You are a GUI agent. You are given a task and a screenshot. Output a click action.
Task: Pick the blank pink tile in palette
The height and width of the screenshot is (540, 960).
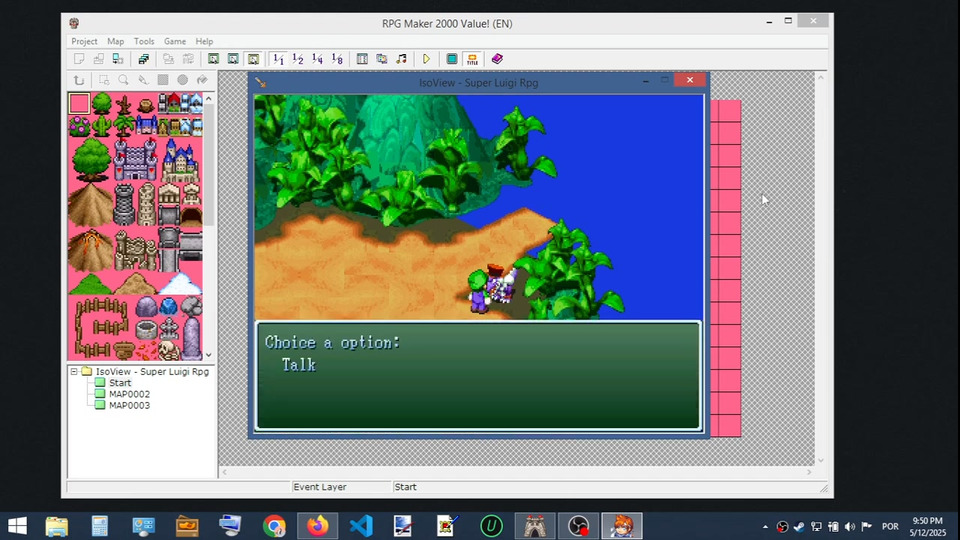[79, 103]
